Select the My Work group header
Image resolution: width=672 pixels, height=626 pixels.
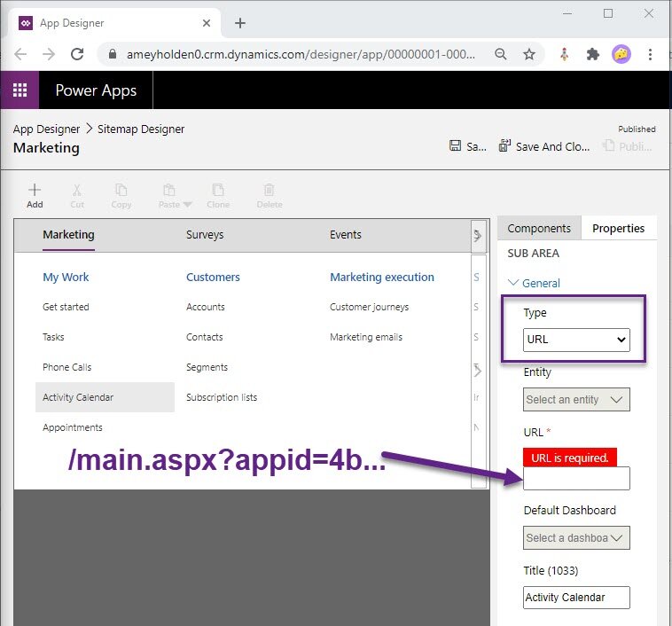coord(66,278)
